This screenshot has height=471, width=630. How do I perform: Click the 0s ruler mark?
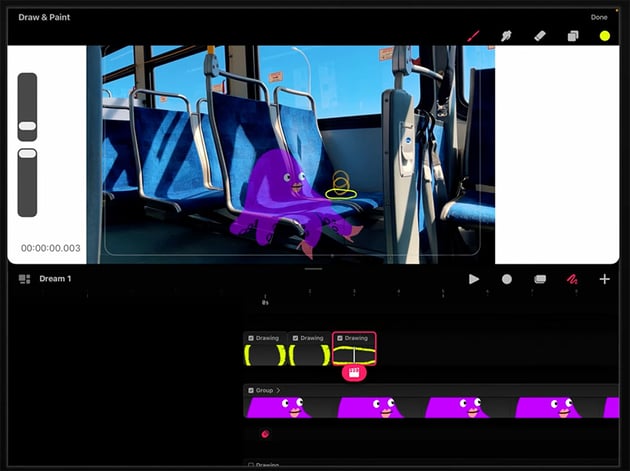(x=265, y=302)
